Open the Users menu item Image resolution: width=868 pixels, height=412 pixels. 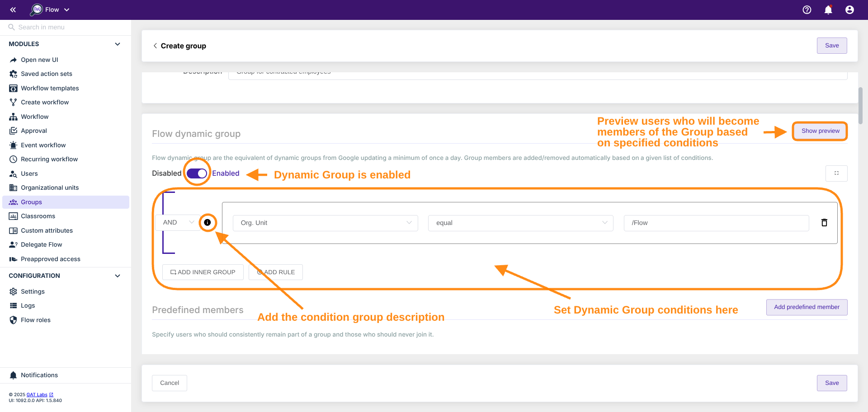click(66, 173)
